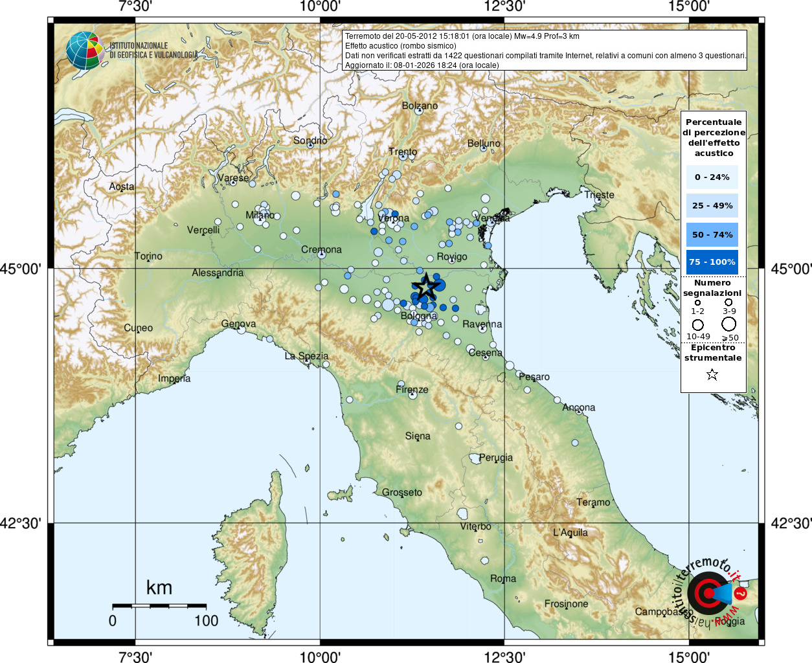Image resolution: width=812 pixels, height=663 pixels.
Task: Click the Numero segnalazioni legend heading
Action: point(712,287)
